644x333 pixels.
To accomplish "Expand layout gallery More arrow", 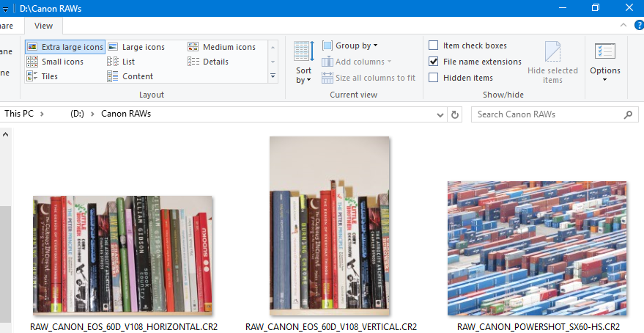I will [273, 76].
